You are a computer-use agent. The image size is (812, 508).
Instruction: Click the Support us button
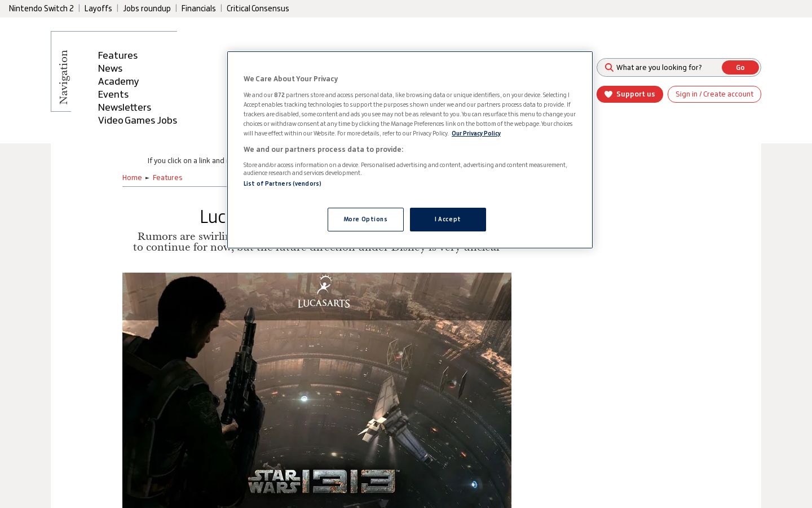(x=630, y=94)
